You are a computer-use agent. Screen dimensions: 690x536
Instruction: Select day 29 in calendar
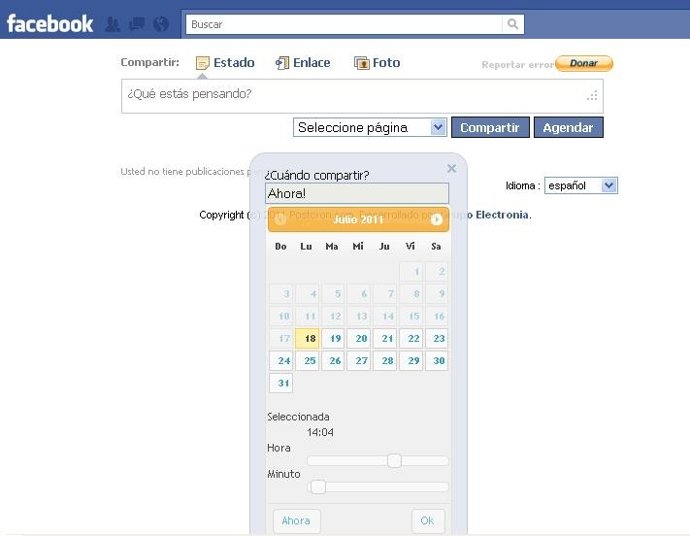point(411,361)
